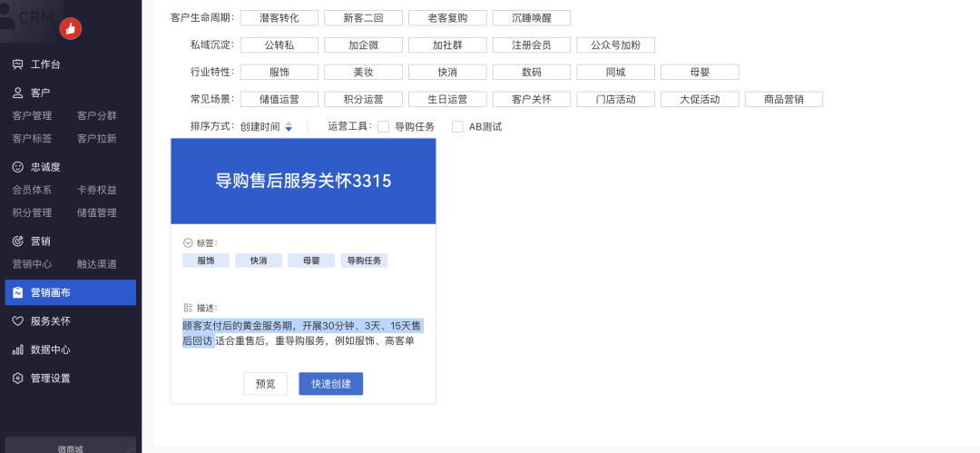Open 服务关怀 heart icon
980x453 pixels.
[17, 321]
